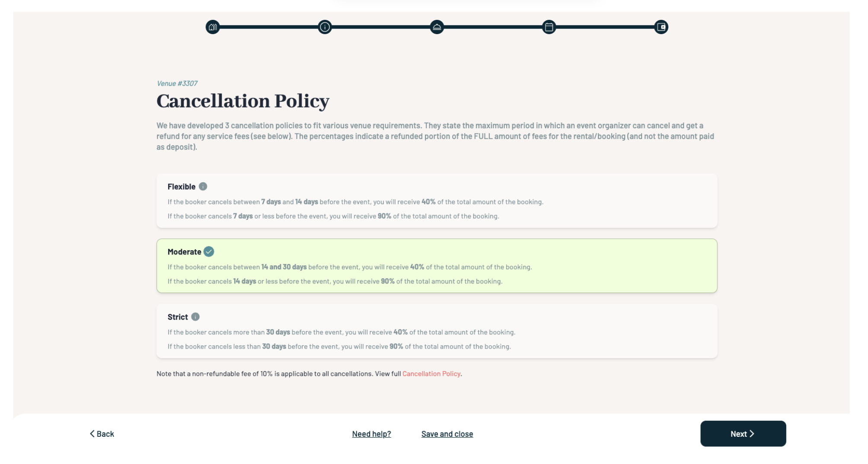This screenshot has width=868, height=464.
Task: Choose the Strict cancellation policy card
Action: coord(437,331)
